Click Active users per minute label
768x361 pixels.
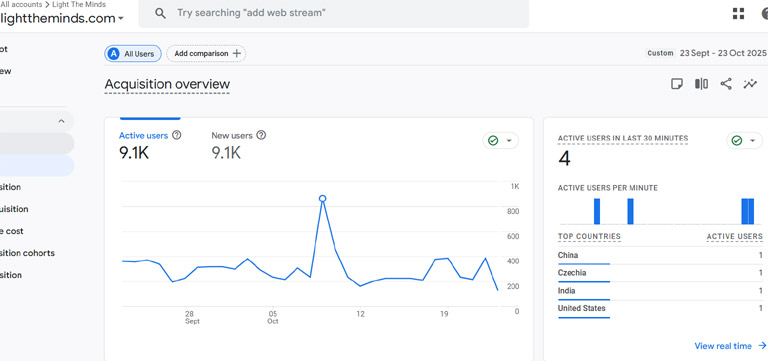coord(608,188)
